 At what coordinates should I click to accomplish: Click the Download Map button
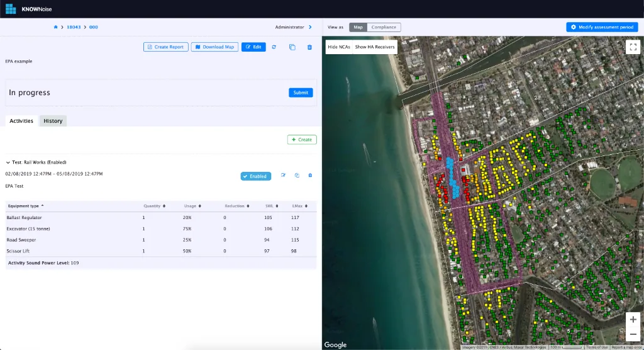[x=214, y=47]
